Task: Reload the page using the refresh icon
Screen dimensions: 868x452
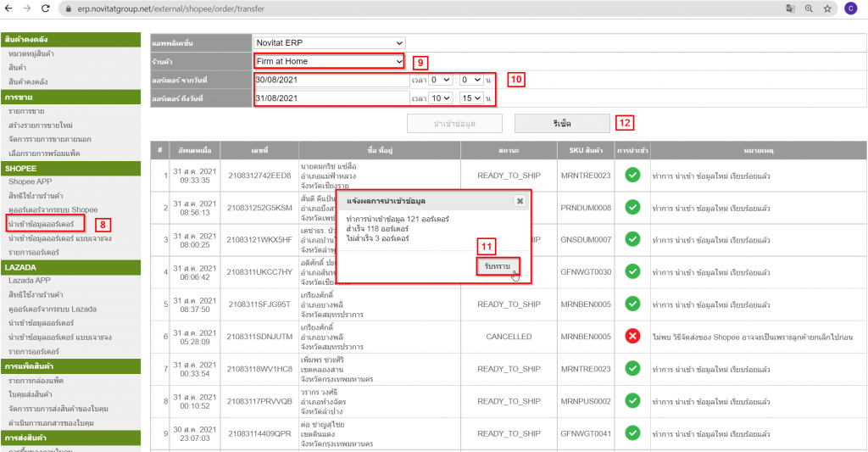Action: (x=48, y=8)
